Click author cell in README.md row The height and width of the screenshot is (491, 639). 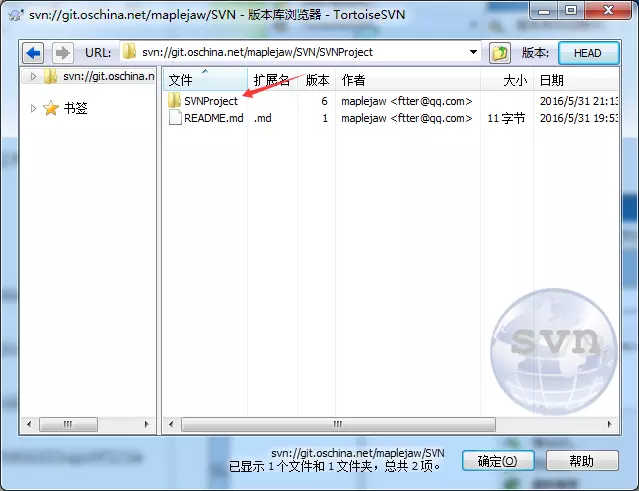[407, 118]
